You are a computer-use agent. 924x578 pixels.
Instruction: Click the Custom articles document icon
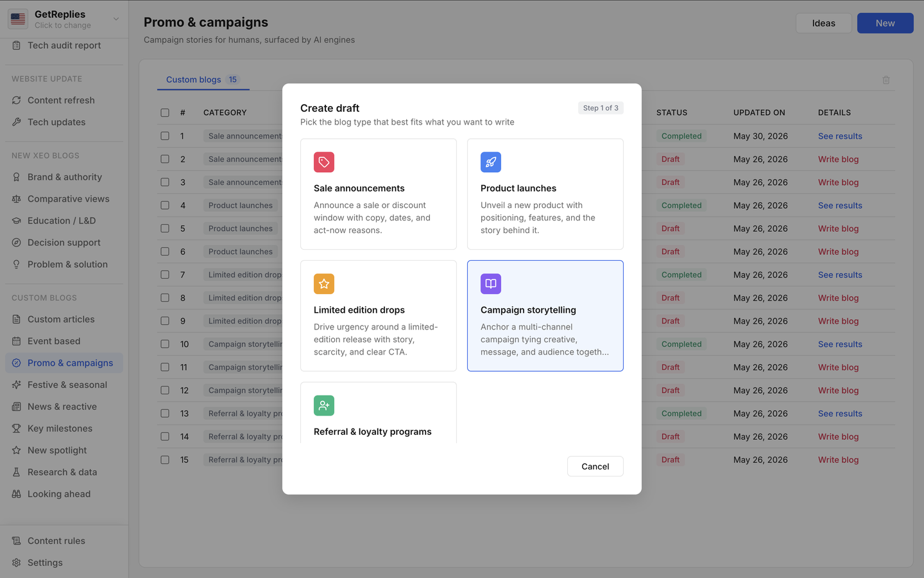point(17,319)
